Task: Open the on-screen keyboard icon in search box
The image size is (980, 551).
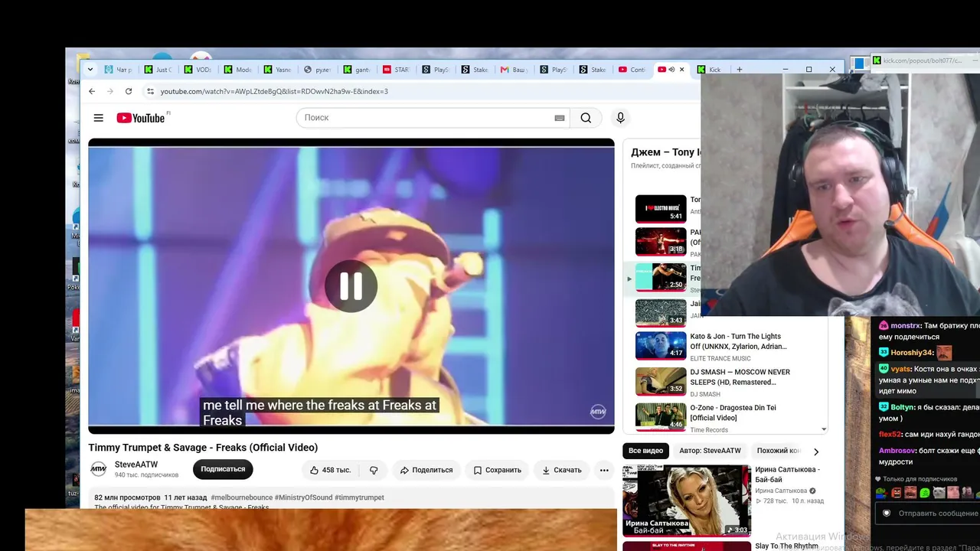Action: click(560, 118)
